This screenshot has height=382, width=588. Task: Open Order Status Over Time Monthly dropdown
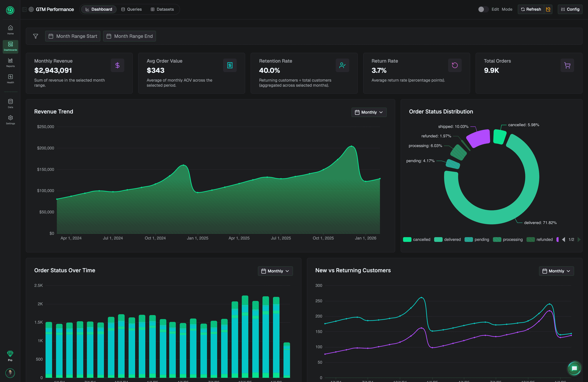click(x=275, y=271)
